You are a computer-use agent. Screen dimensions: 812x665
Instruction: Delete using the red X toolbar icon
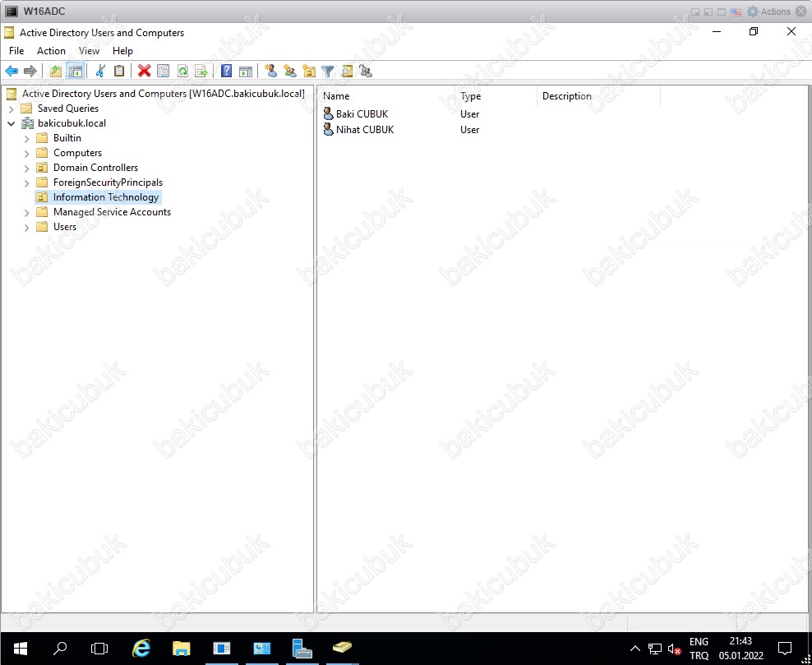pyautogui.click(x=145, y=71)
